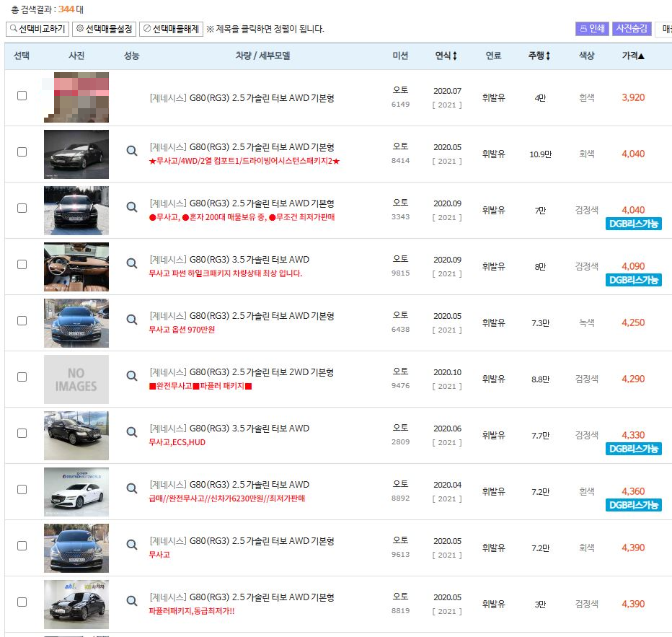Tick checkbox for 7만 km 4,040 listing

coord(22,208)
